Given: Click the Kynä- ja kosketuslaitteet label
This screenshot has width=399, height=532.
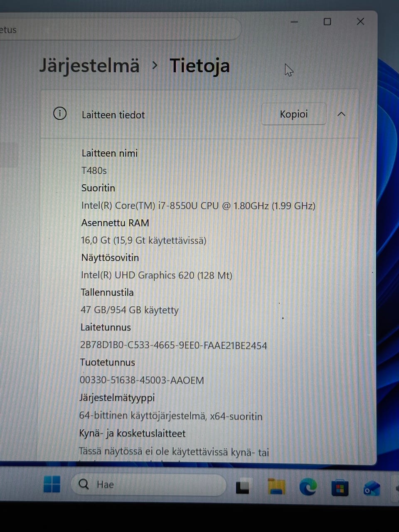Looking at the screenshot, I should (x=132, y=433).
